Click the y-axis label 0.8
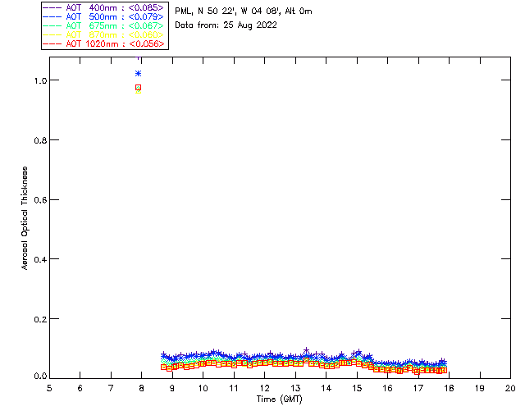The width and height of the screenshot is (525, 420). click(x=40, y=140)
